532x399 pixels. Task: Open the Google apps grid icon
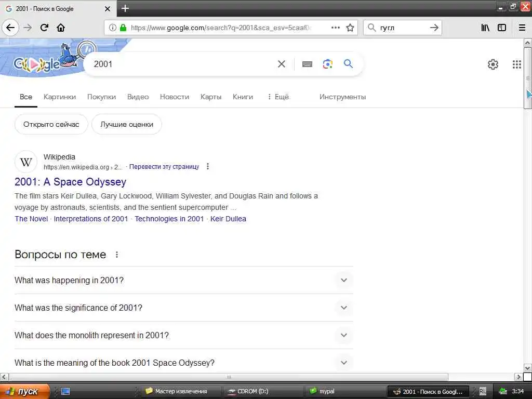(x=517, y=64)
